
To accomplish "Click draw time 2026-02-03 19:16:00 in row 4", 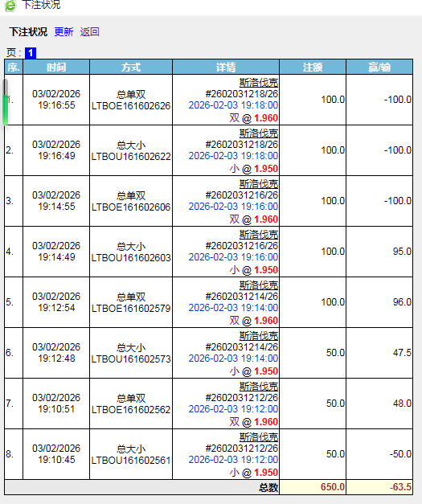I will click(233, 257).
